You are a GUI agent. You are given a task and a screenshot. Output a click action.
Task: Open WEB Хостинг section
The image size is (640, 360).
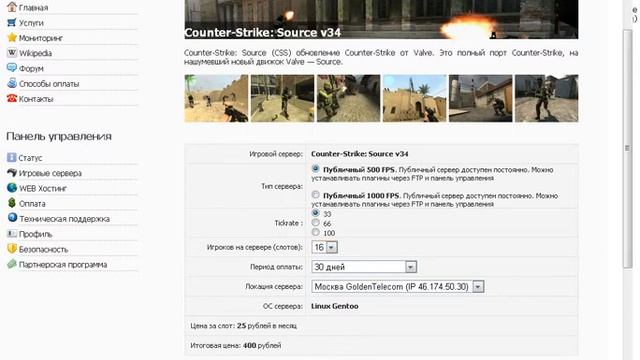coord(43,189)
